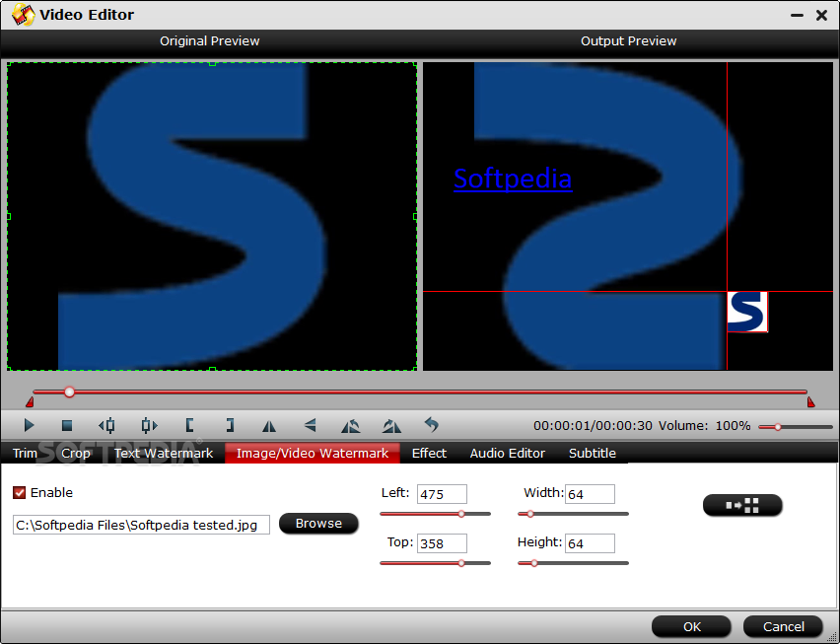Click the timeline playhead knob
Viewport: 840px width, 644px height.
pos(69,393)
